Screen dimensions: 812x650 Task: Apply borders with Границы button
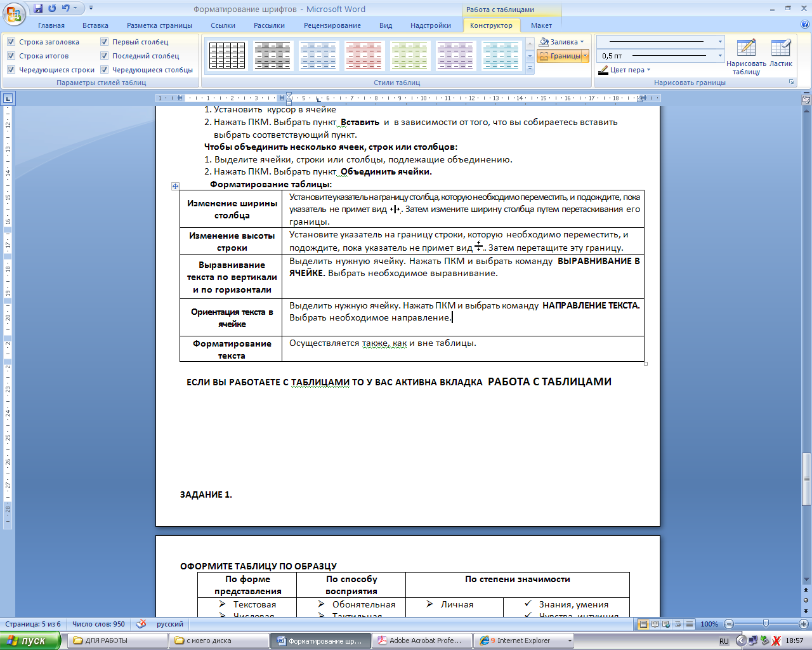pyautogui.click(x=560, y=56)
